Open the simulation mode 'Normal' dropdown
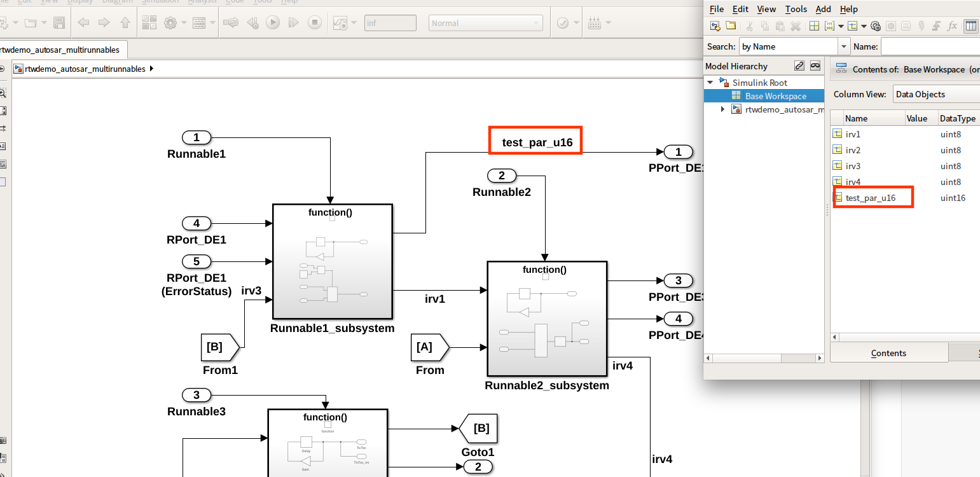Viewport: 980px width, 477px height. click(x=485, y=23)
